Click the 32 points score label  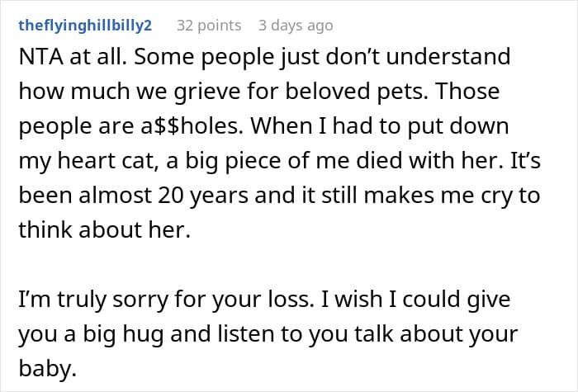[209, 26]
